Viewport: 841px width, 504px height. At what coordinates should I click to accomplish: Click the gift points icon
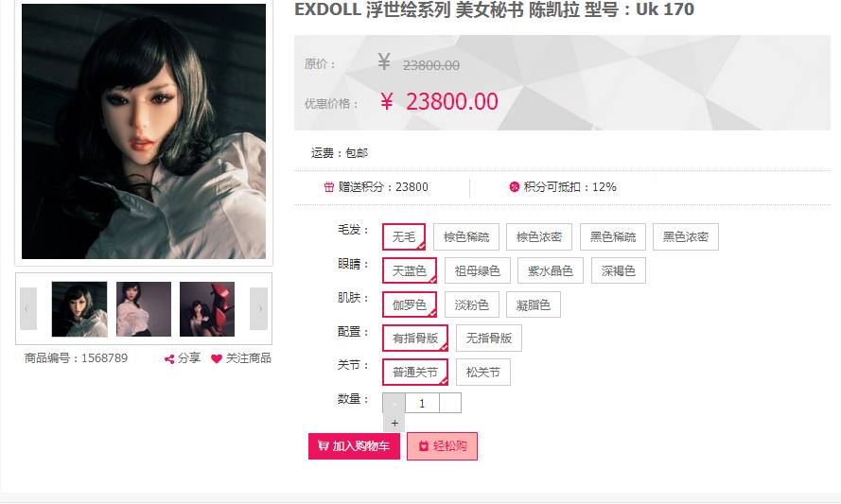pos(329,186)
